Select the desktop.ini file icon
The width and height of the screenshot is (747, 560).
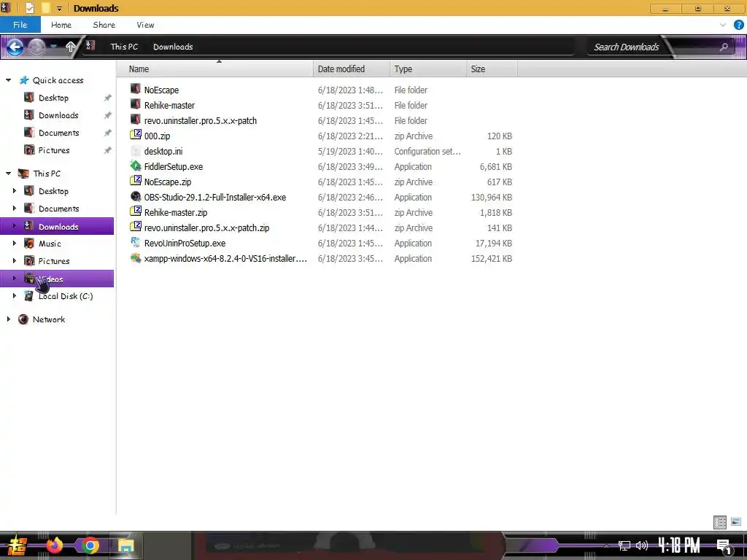(x=136, y=150)
